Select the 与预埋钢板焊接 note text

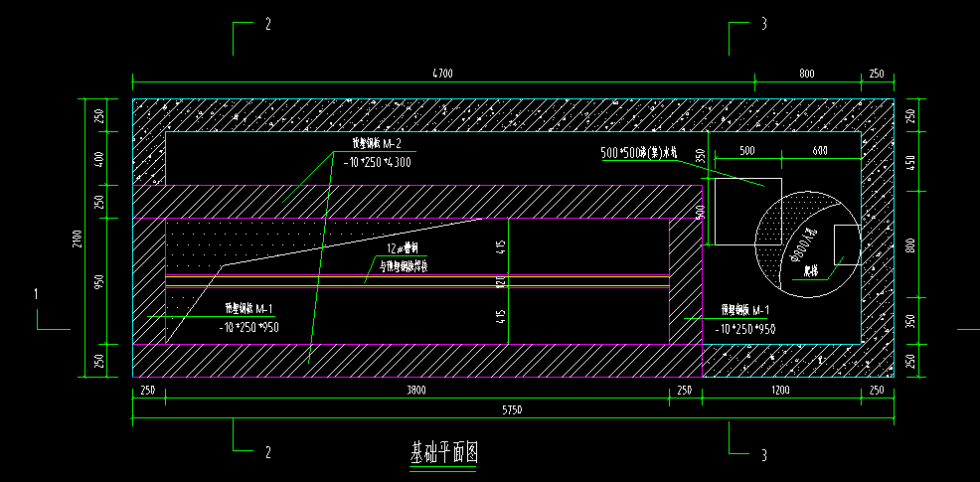click(405, 267)
